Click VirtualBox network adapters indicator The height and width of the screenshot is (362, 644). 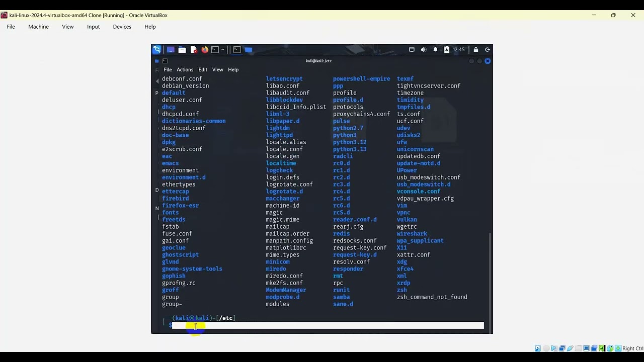562,348
